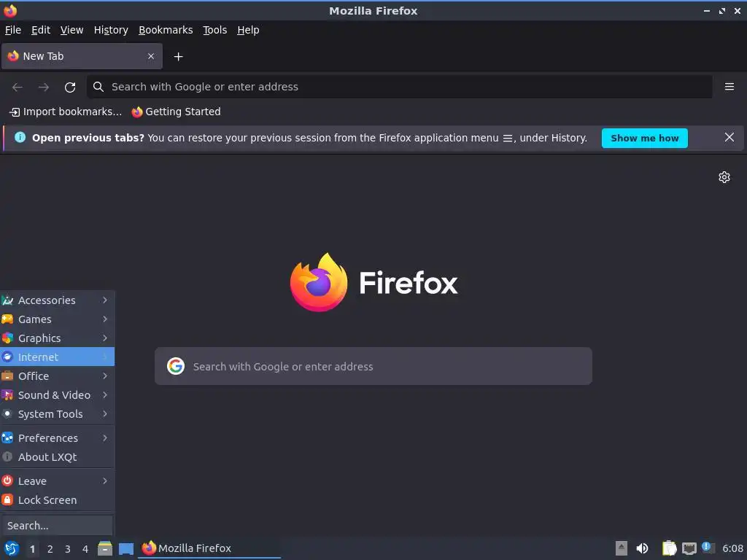Expand the Office submenu

(x=57, y=376)
